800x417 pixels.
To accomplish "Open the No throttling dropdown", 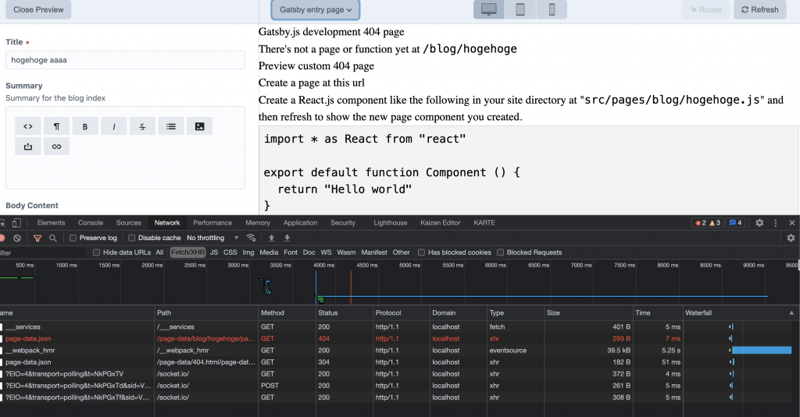I will pos(212,238).
